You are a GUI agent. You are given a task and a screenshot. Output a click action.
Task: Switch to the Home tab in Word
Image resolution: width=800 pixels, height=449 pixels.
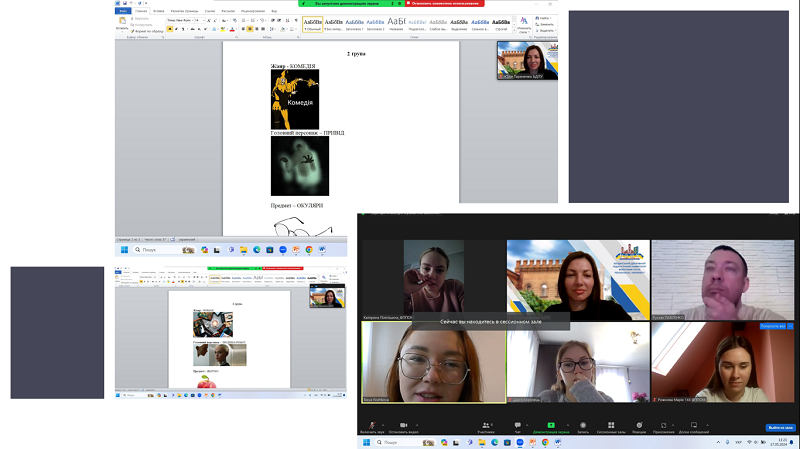[141, 11]
